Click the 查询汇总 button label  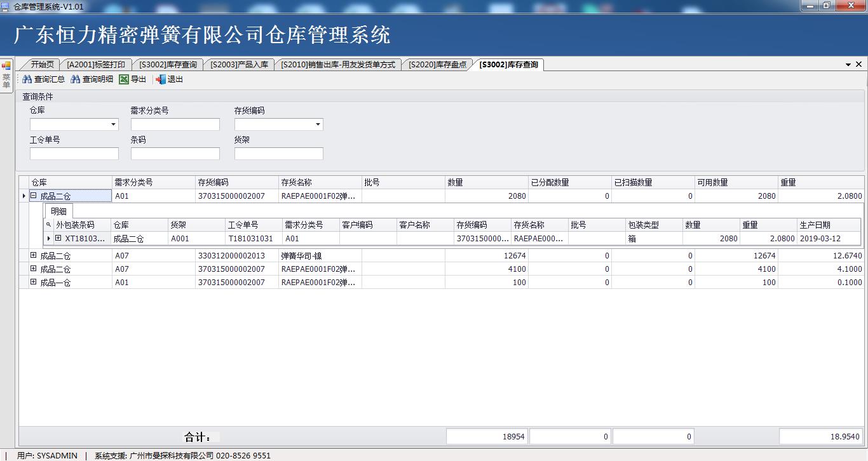[50, 79]
